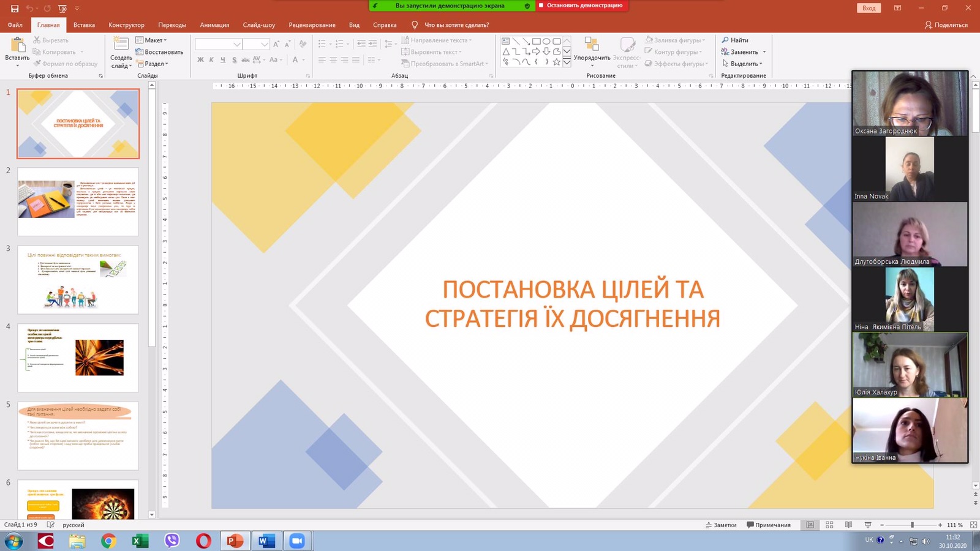
Task: Align text left in the paragraph group
Action: click(322, 60)
